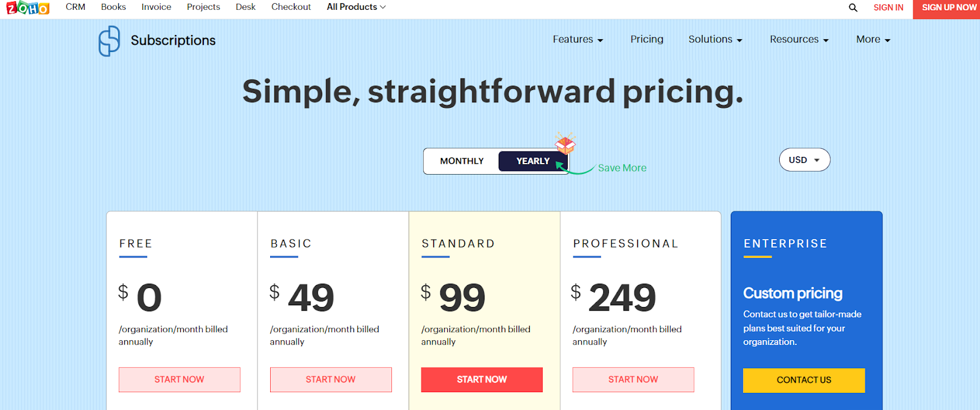Switch billing toggle to Monthly
Screen dimensions: 980x410
462,161
